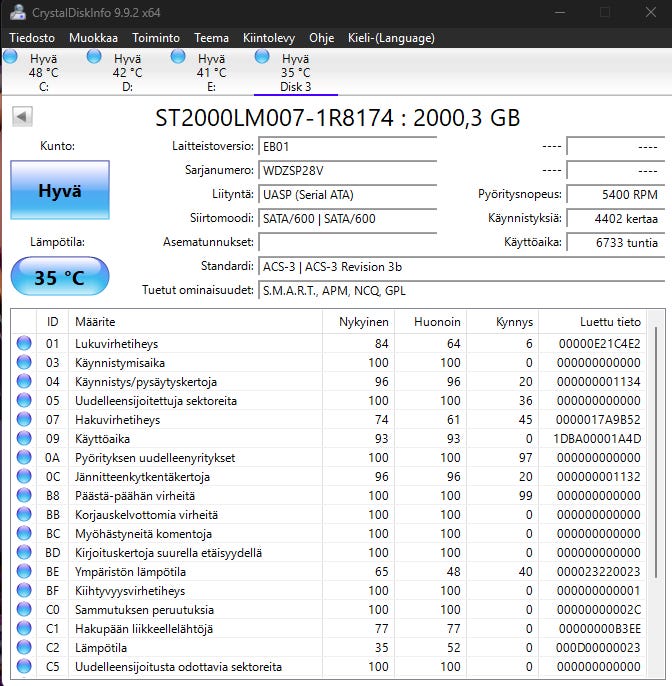Click the status circle for C2 Lämpötila
This screenshot has width=672, height=686.
pyautogui.click(x=24, y=647)
